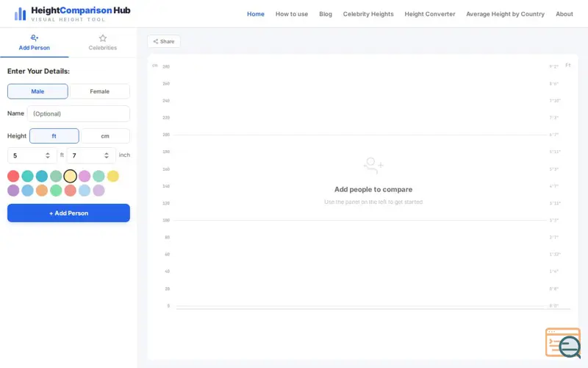Click the HeightComparison Hub site title
The height and width of the screenshot is (368, 588).
point(81,10)
